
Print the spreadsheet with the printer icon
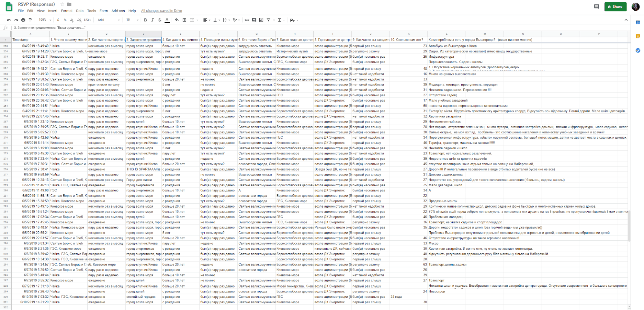(23, 20)
